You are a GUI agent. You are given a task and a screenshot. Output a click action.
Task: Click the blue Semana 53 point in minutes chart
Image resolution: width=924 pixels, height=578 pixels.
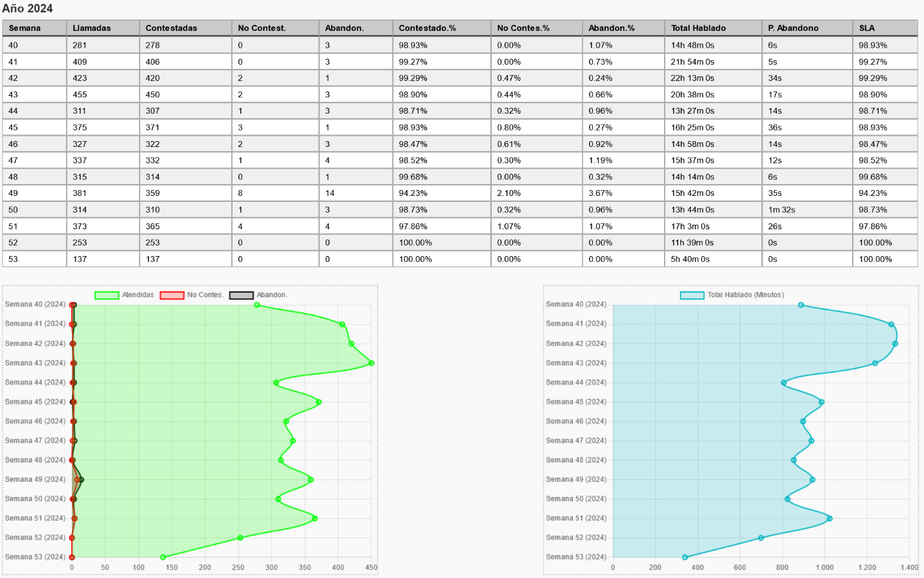pyautogui.click(x=685, y=557)
